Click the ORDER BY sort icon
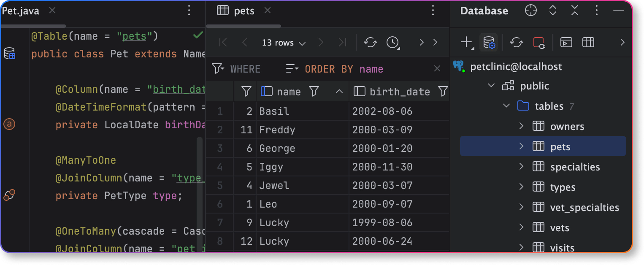 coord(292,69)
